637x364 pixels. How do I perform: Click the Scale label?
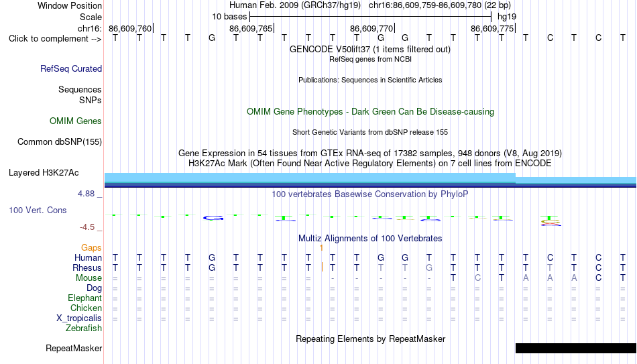tap(91, 17)
